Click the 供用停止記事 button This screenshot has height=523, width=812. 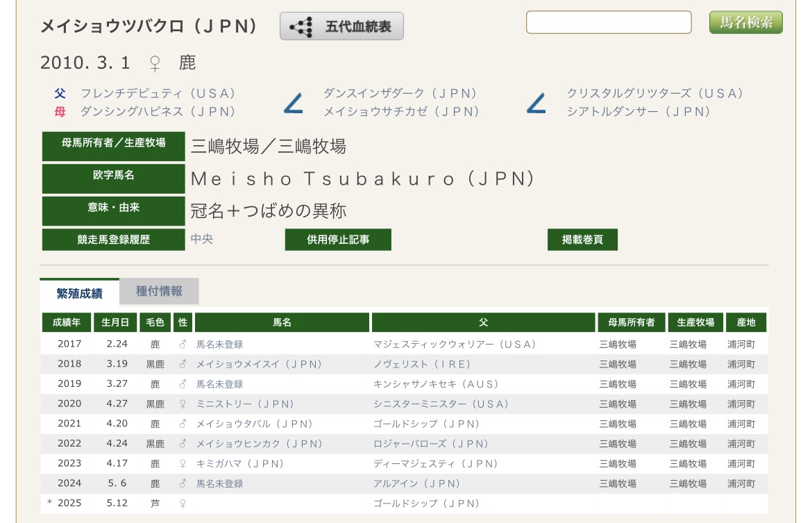[x=338, y=240]
